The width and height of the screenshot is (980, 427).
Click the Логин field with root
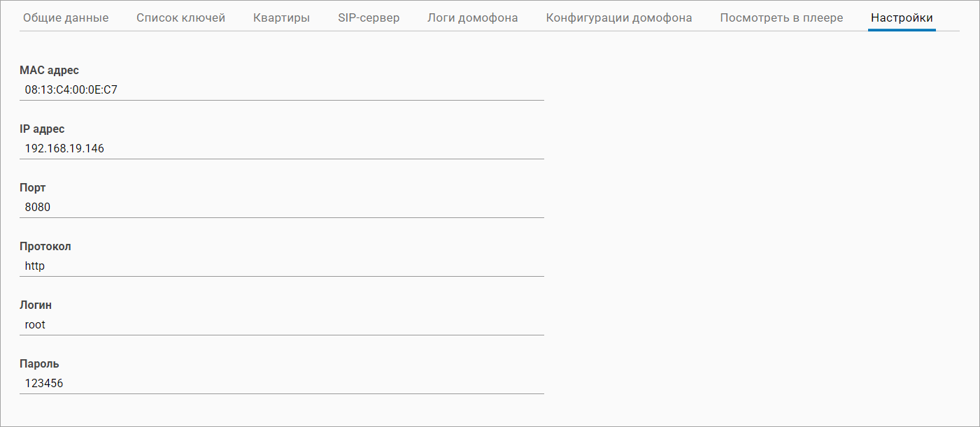pos(282,324)
